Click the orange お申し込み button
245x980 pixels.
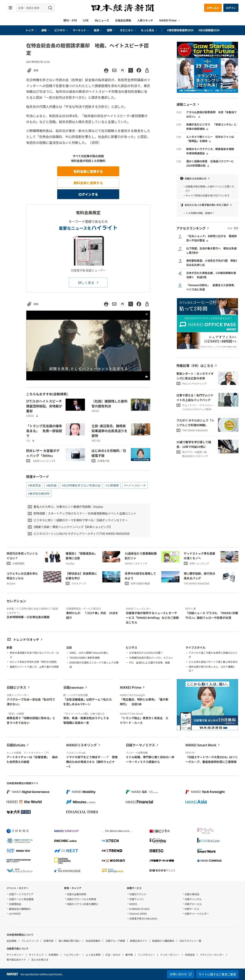click(213, 8)
